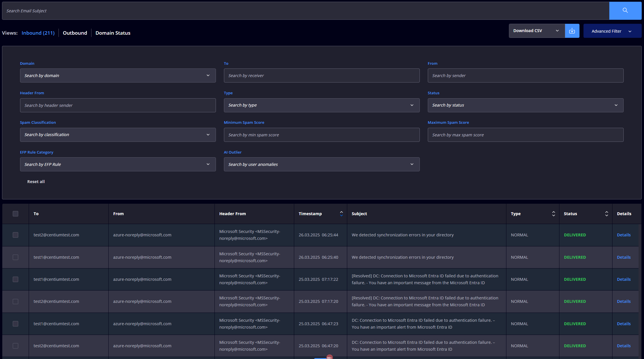Open Details for 25.03.2025 06:47:20 email

tap(624, 346)
